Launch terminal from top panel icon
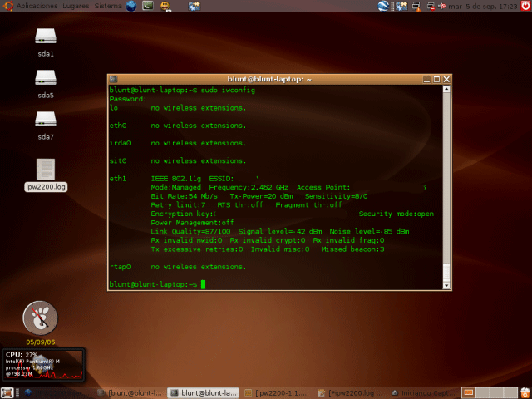 pyautogui.click(x=148, y=7)
